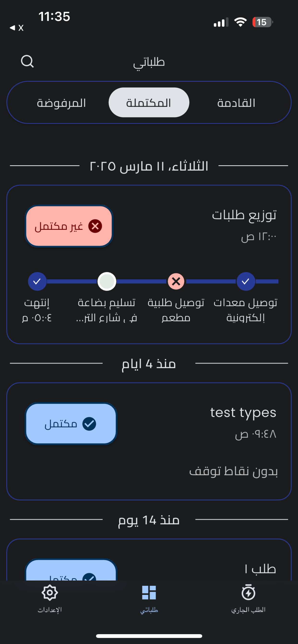Tap the red X in غير مكتمل badge
Image resolution: width=298 pixels, height=644 pixels.
point(95,226)
